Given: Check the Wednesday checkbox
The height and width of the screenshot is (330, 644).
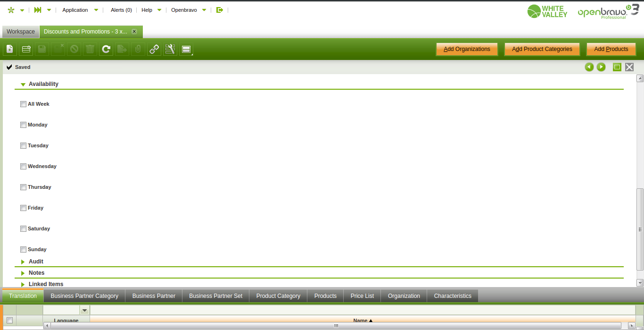Looking at the screenshot, I should [23, 167].
